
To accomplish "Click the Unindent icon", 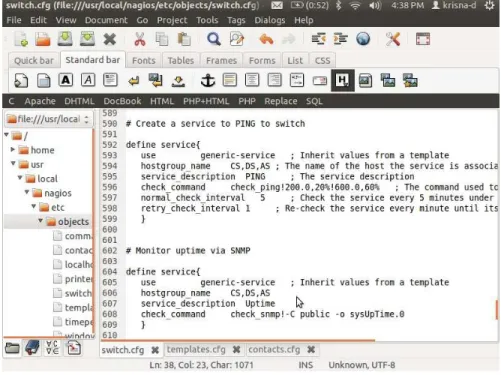I will click(319, 39).
